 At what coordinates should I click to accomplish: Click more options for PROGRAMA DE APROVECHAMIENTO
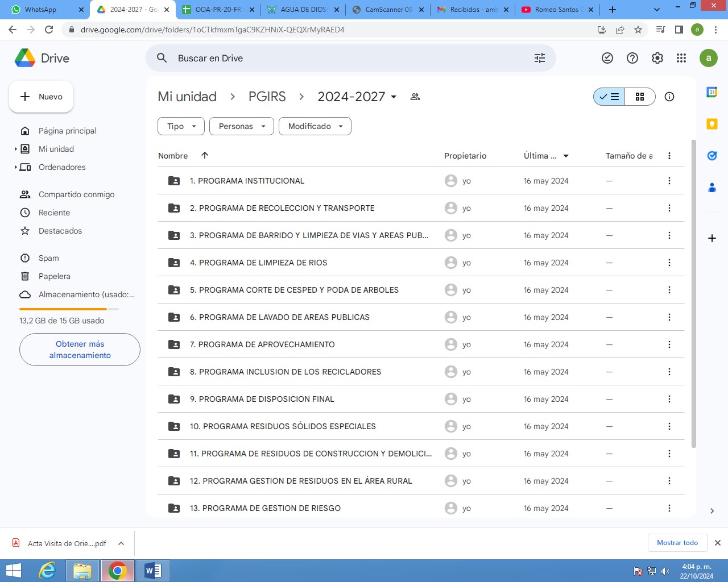pyautogui.click(x=669, y=344)
